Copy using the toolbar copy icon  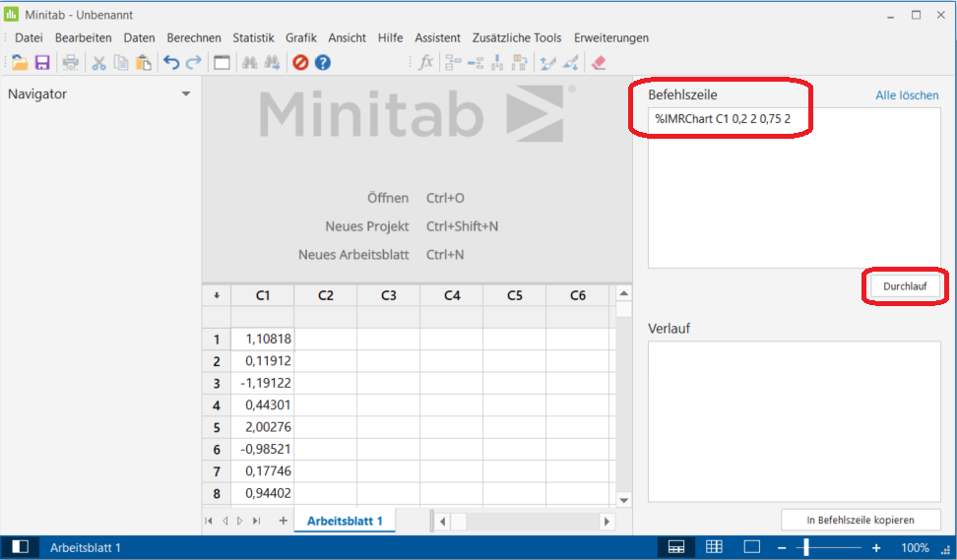point(121,62)
